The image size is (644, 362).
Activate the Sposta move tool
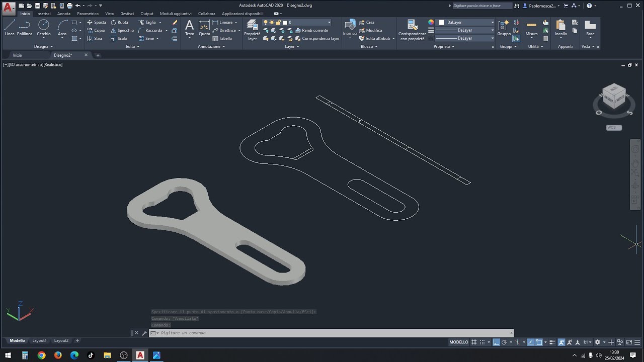pyautogui.click(x=96, y=23)
